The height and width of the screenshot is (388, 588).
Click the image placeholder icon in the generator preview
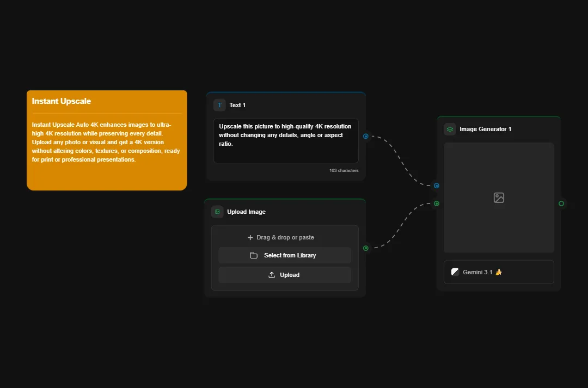498,199
